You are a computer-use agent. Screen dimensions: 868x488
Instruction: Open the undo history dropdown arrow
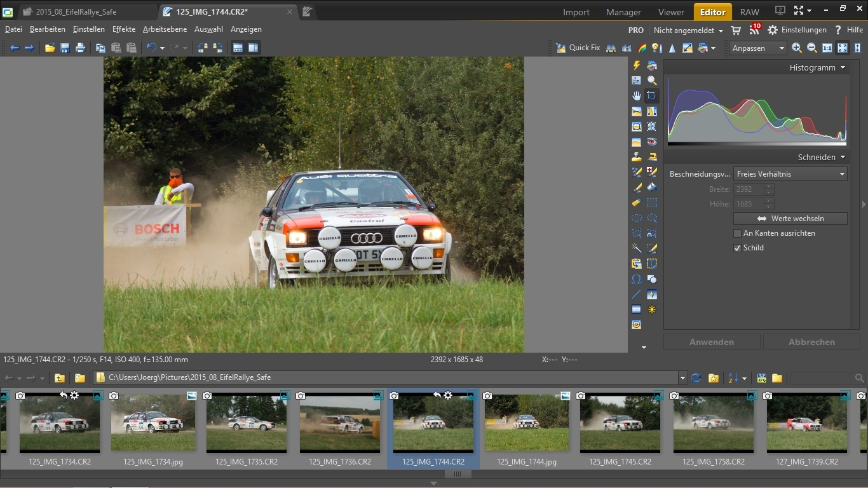click(162, 48)
